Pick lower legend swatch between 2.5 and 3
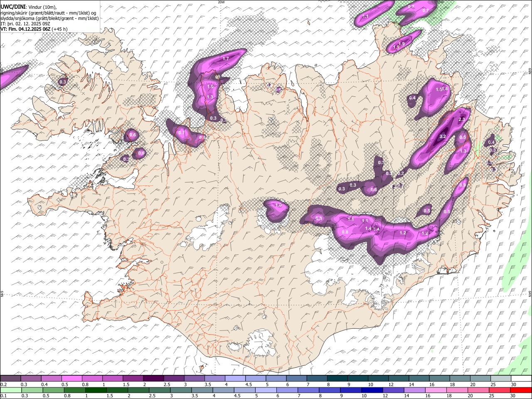 (x=160, y=390)
